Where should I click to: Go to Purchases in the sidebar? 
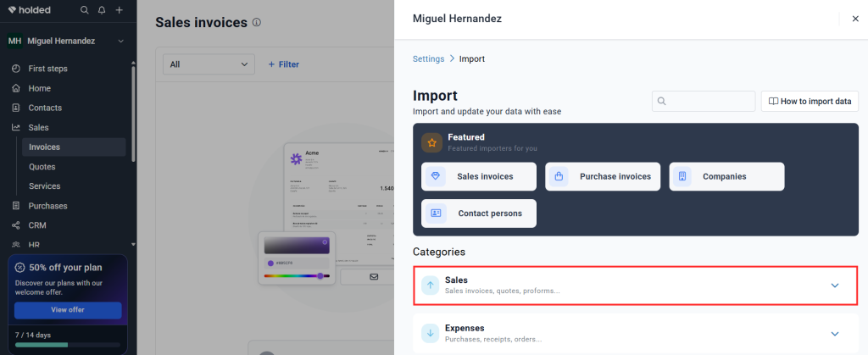pos(47,206)
